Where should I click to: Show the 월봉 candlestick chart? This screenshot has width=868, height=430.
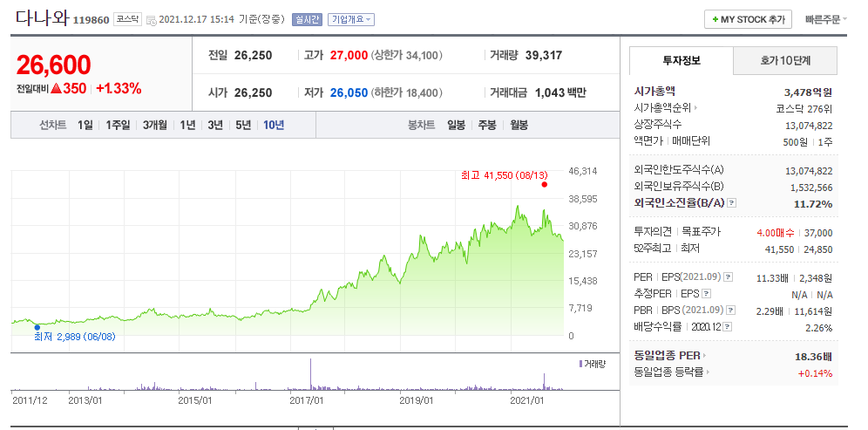pyautogui.click(x=519, y=126)
